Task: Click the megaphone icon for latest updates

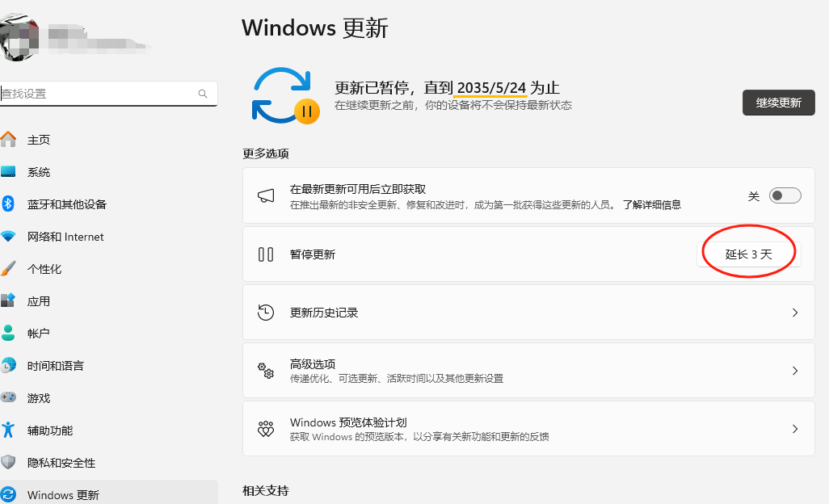Action: [x=266, y=196]
